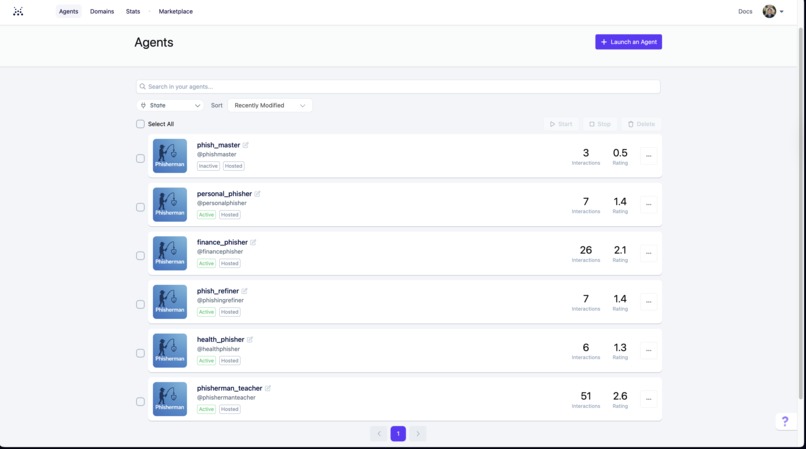Open the Docs link
The image size is (806, 449).
(x=745, y=11)
